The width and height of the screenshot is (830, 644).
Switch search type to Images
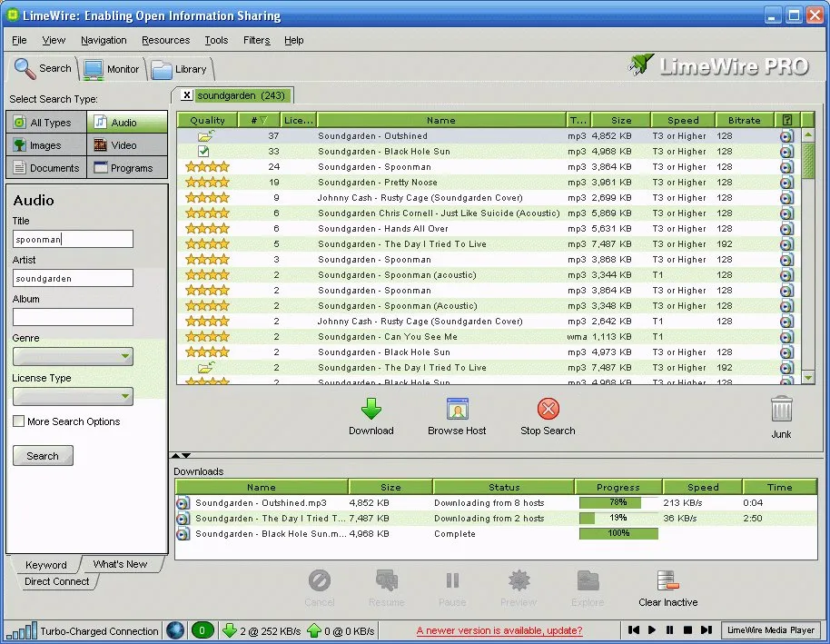[45, 144]
